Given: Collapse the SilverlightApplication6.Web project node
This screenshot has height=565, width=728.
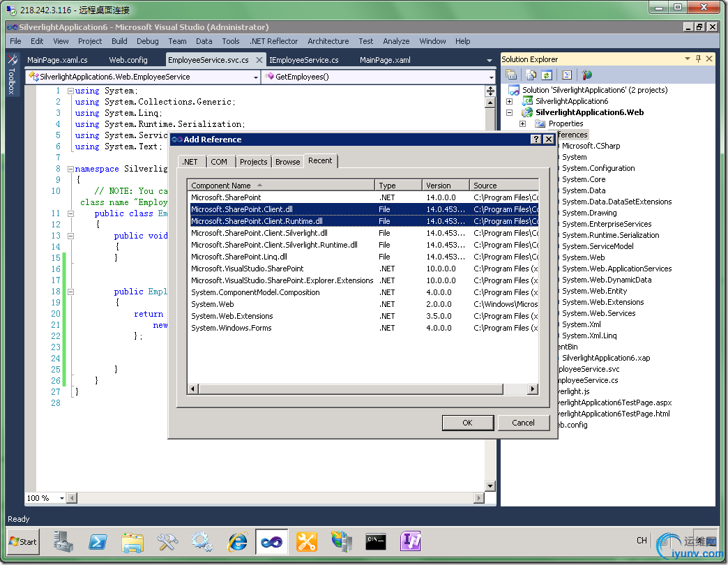Looking at the screenshot, I should coord(509,112).
